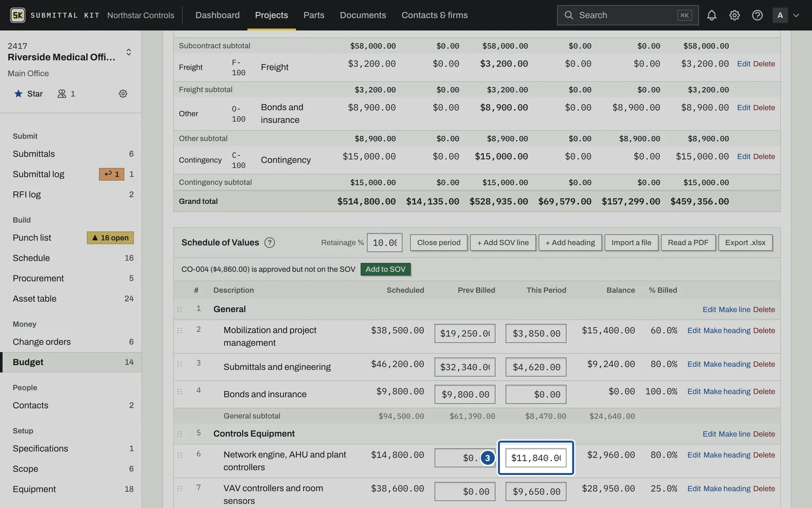Click Prev Billed field for Mobilization
The image size is (812, 508).
coord(465,333)
